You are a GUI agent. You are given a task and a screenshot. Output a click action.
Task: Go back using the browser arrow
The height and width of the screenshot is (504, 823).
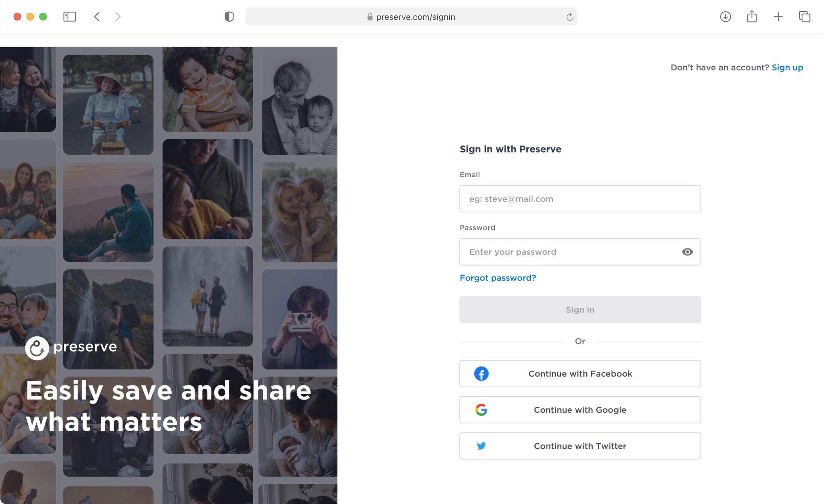[97, 16]
